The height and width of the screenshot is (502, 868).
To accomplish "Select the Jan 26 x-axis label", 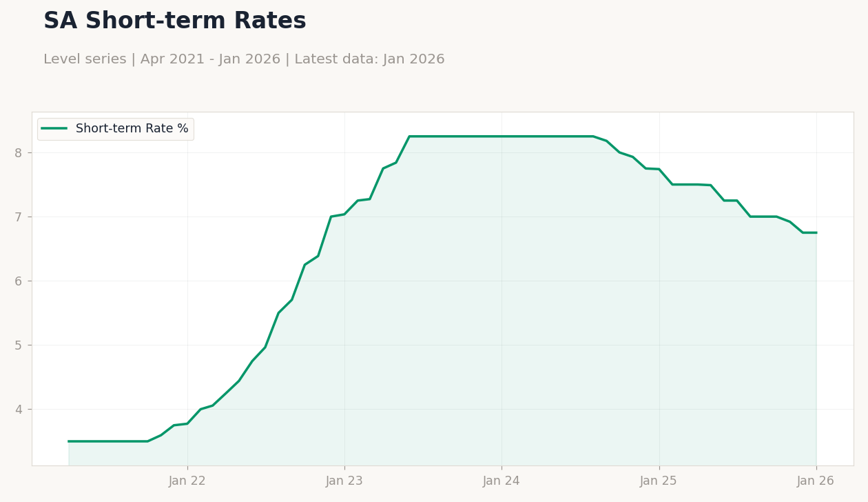I will pos(816,481).
